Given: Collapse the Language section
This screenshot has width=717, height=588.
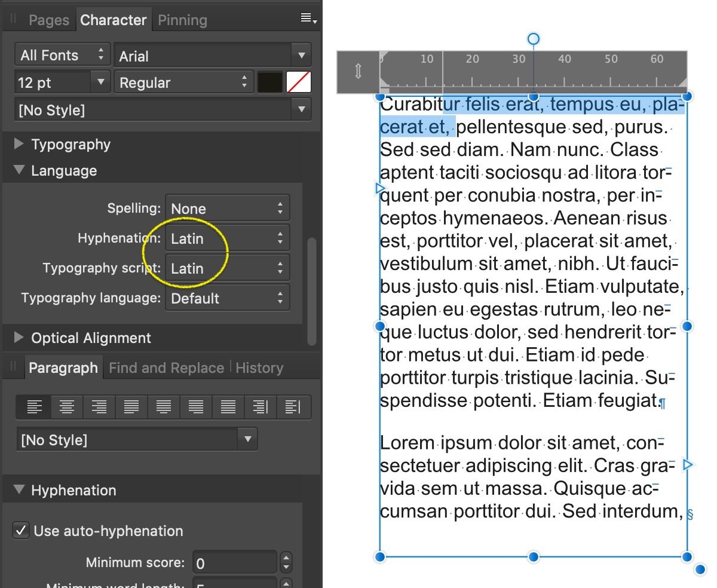Looking at the screenshot, I should coord(19,171).
